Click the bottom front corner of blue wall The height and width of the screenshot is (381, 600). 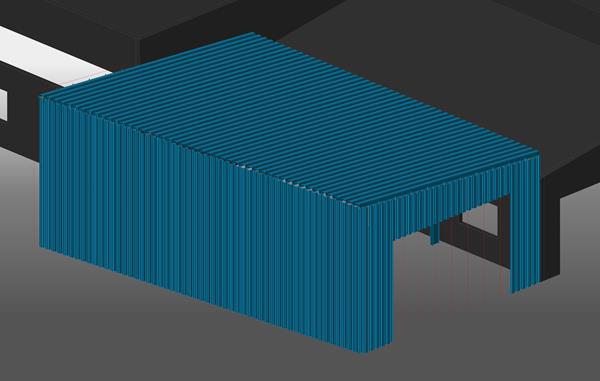[x=362, y=351]
